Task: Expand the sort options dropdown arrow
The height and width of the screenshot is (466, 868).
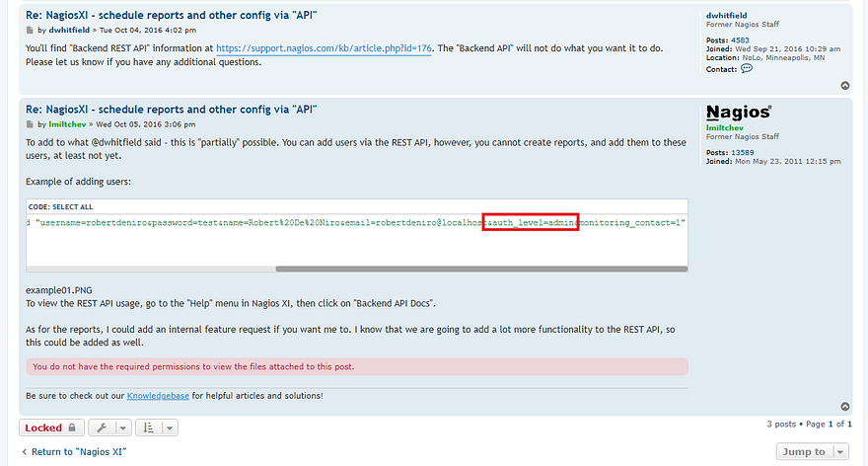Action: click(170, 427)
